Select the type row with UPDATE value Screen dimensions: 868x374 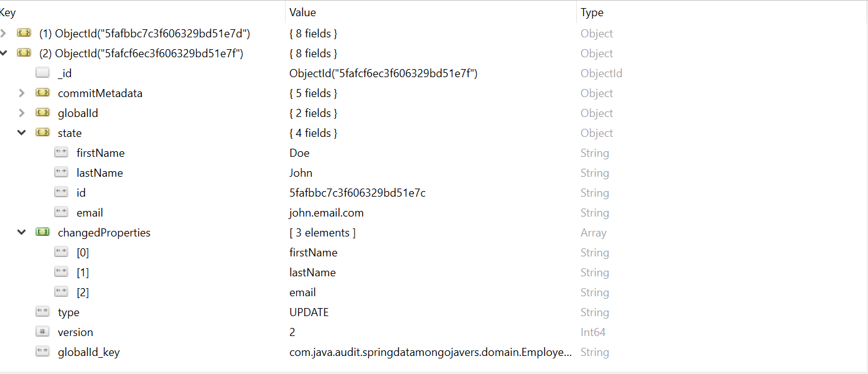(68, 312)
